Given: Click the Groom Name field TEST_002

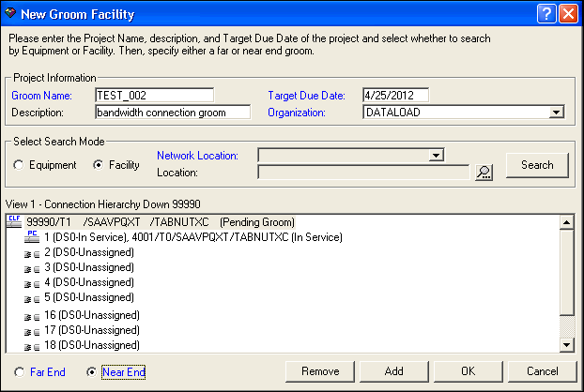Looking at the screenshot, I should click(x=155, y=96).
